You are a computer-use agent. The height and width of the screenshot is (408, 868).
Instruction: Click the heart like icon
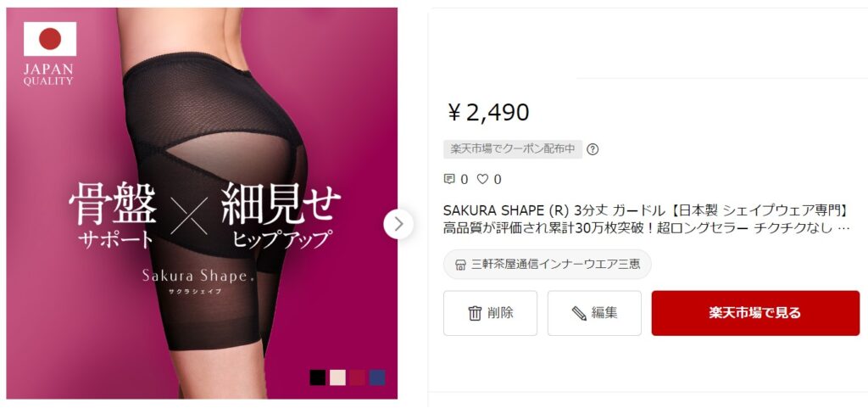pos(482,179)
